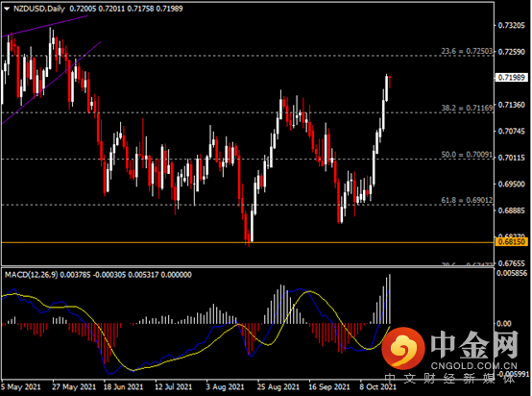The width and height of the screenshot is (532, 396).
Task: Select the 61.8 = 0.69012 Fibonacci level
Action: click(467, 200)
